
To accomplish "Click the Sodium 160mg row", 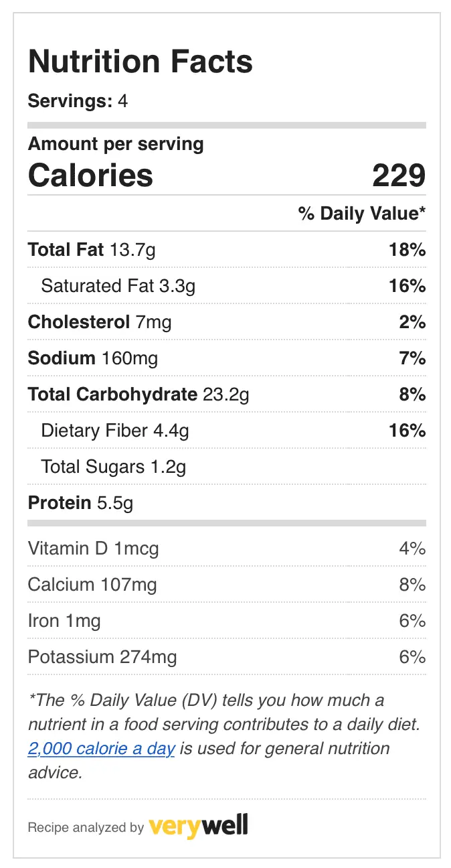I will pyautogui.click(x=227, y=358).
